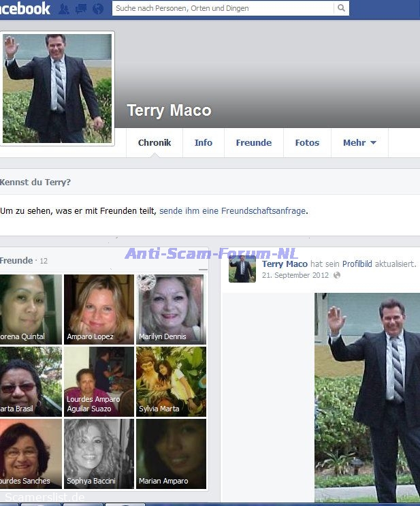Open the notifications globe icon
The image size is (420, 506).
pyautogui.click(x=98, y=9)
